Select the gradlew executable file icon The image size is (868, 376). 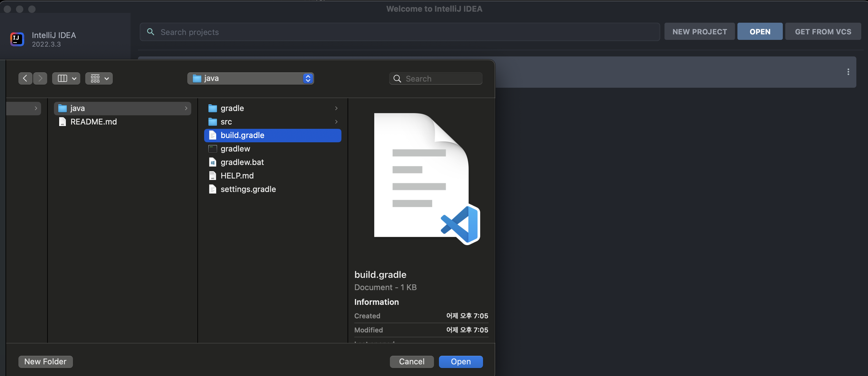coord(212,148)
